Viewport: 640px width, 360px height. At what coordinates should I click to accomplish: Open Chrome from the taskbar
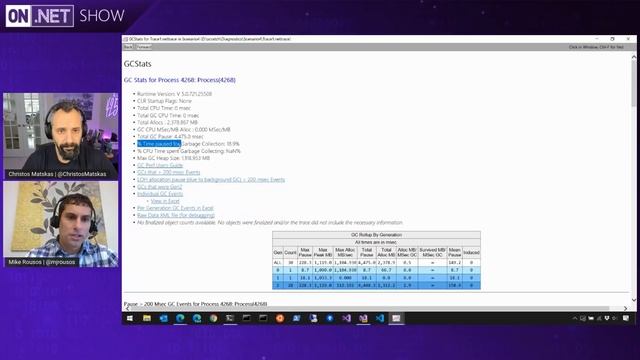(x=213, y=318)
